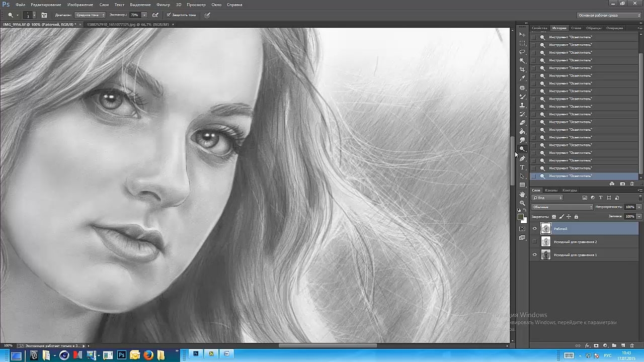Open the Фильтр menu

point(163,5)
